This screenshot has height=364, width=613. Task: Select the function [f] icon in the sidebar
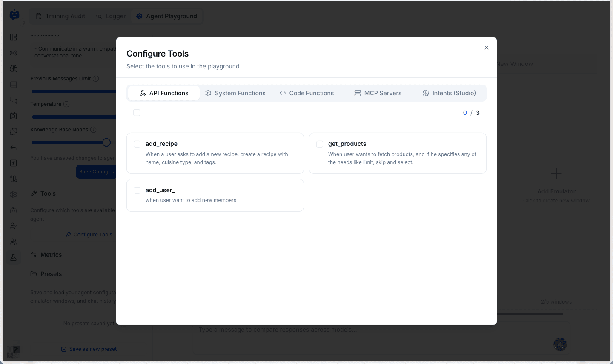(x=13, y=163)
